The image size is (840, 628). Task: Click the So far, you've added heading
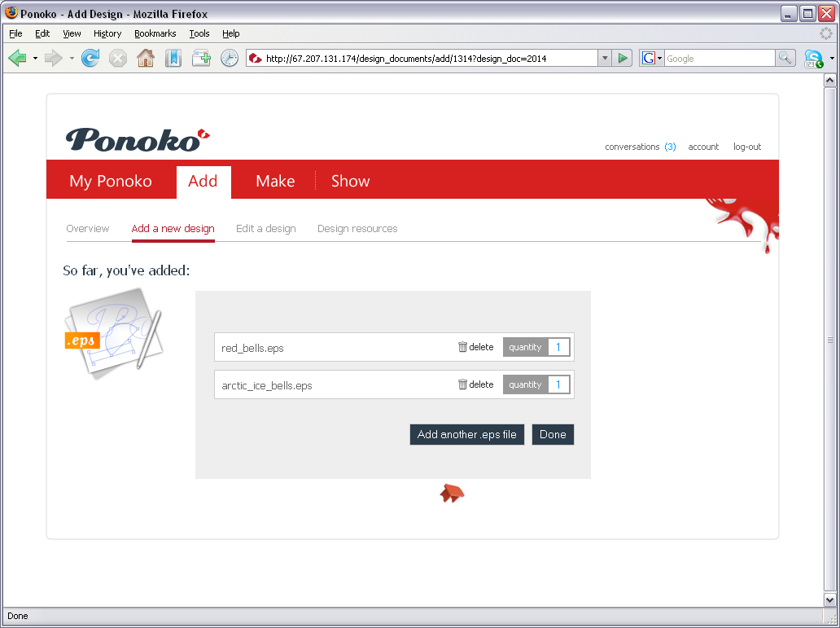tap(126, 270)
